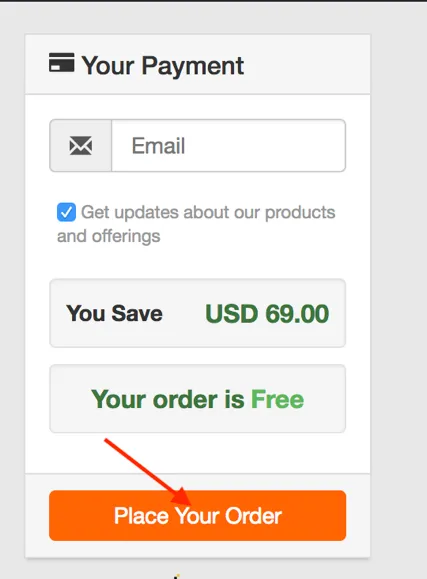Viewport: 427px width, 579px height.
Task: Click the word "products" in updates label
Action: pos(300,212)
